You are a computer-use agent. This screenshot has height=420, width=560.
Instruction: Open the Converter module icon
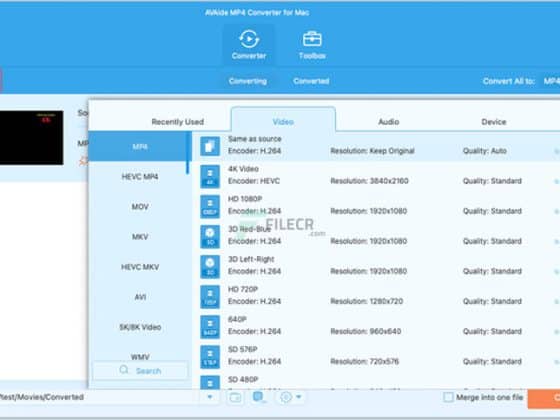tap(249, 39)
